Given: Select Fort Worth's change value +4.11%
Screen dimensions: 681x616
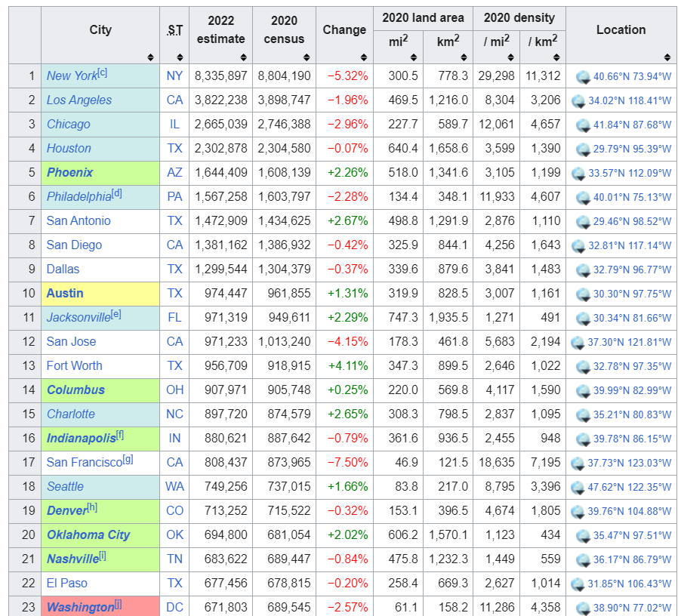Looking at the screenshot, I should 348,366.
